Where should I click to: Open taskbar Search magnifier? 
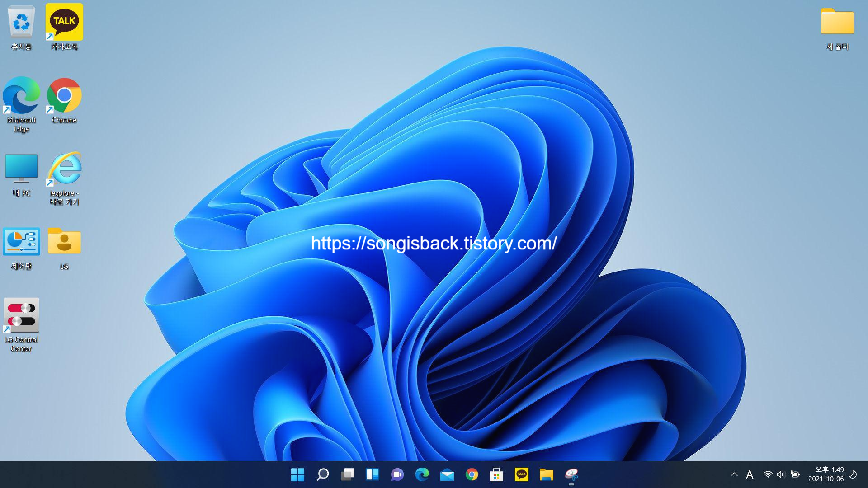pos(322,474)
